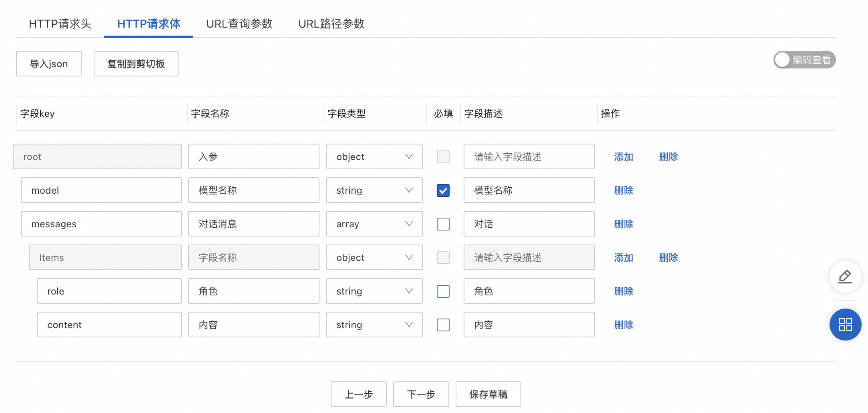Image resolution: width=868 pixels, height=413 pixels.
Task: Open array type dropdown for messages
Action: tap(374, 224)
